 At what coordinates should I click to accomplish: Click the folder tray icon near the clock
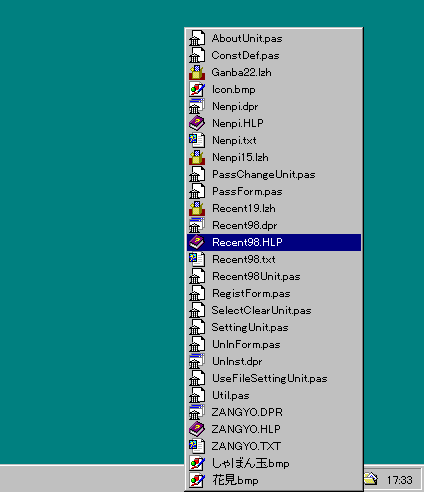pos(371,479)
